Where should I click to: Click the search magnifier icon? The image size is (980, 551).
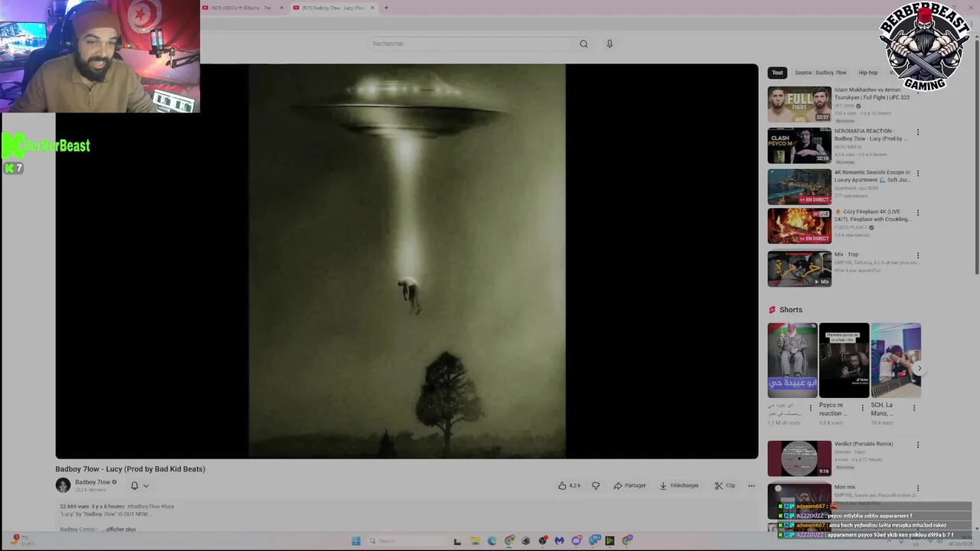[583, 44]
